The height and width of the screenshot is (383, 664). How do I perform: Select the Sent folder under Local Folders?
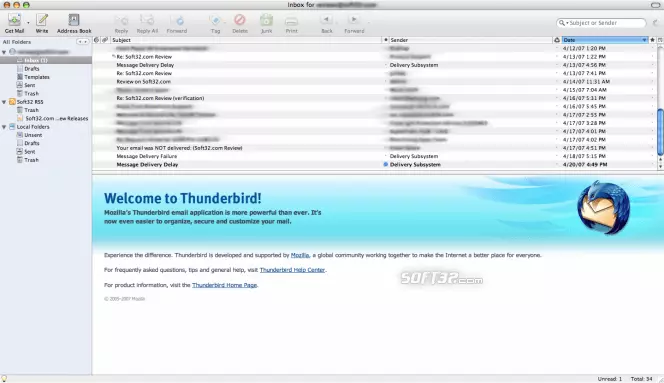click(30, 151)
